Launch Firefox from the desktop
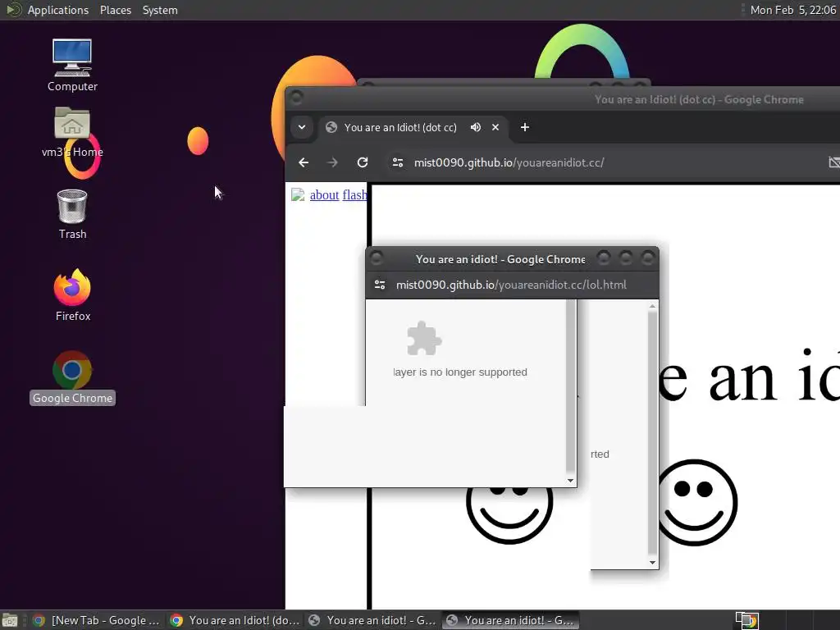 [72, 294]
